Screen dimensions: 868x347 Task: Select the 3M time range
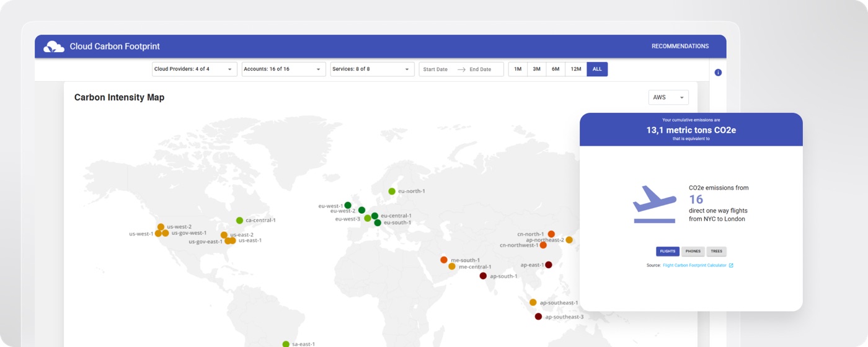[x=536, y=69]
